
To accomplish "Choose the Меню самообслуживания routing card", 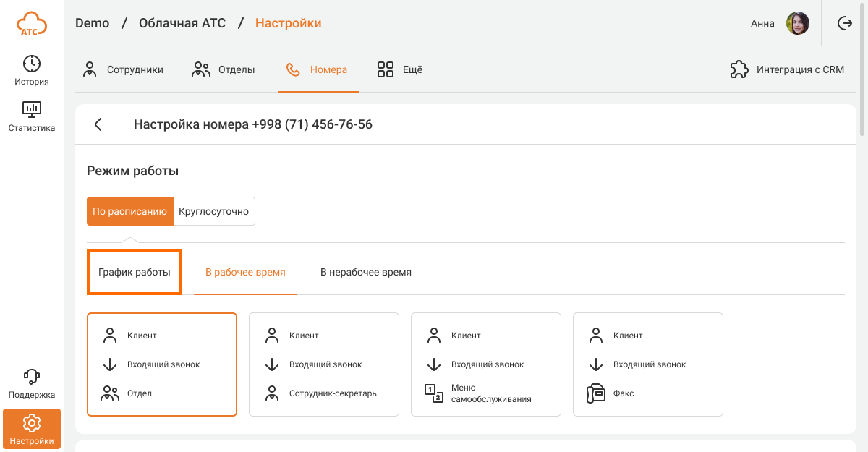I will [486, 364].
